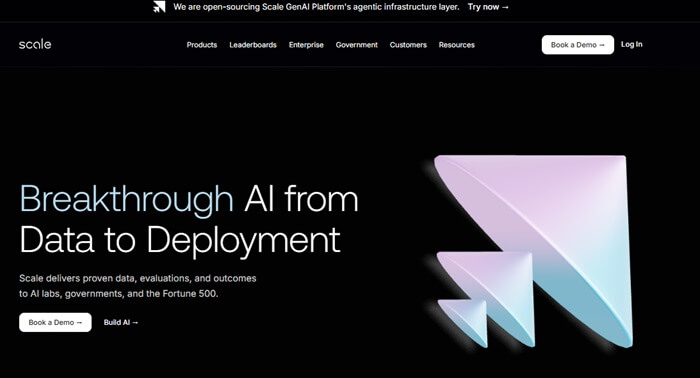Open the Enterprise nav item
Viewport: 700px width, 378px height.
pos(306,45)
